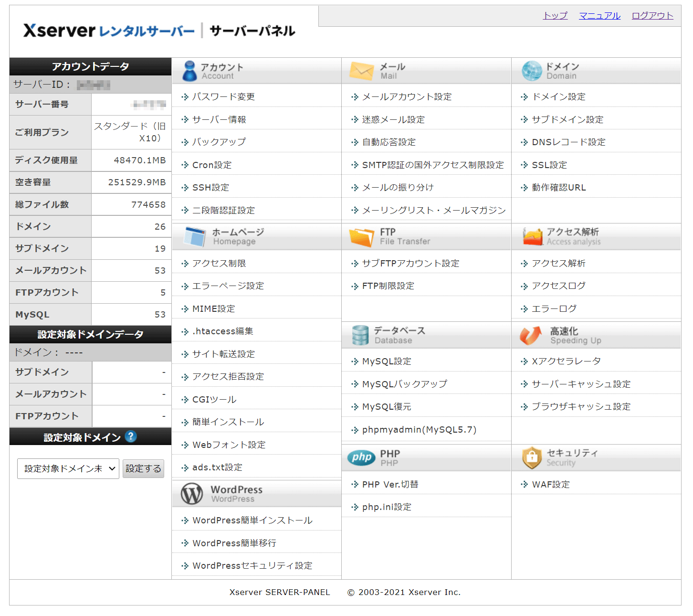Open phpmyadmin(MySQL5.7)
The image size is (693, 616).
(420, 429)
